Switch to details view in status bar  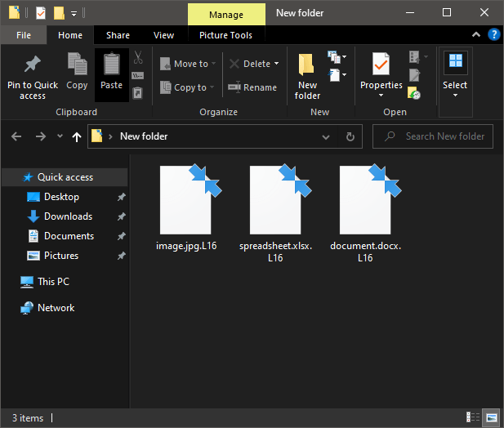[473, 417]
